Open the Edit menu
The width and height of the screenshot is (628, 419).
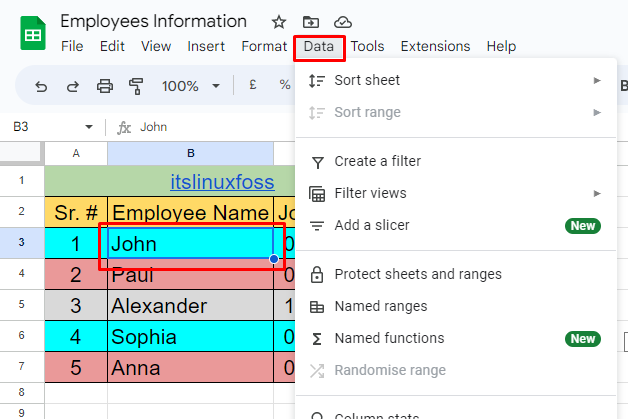coord(112,46)
